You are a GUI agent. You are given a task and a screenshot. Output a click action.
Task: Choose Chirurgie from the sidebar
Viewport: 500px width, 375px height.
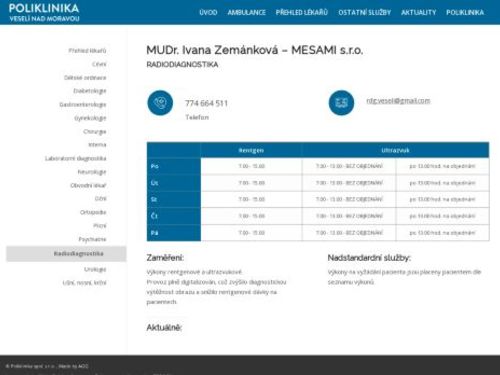point(95,132)
